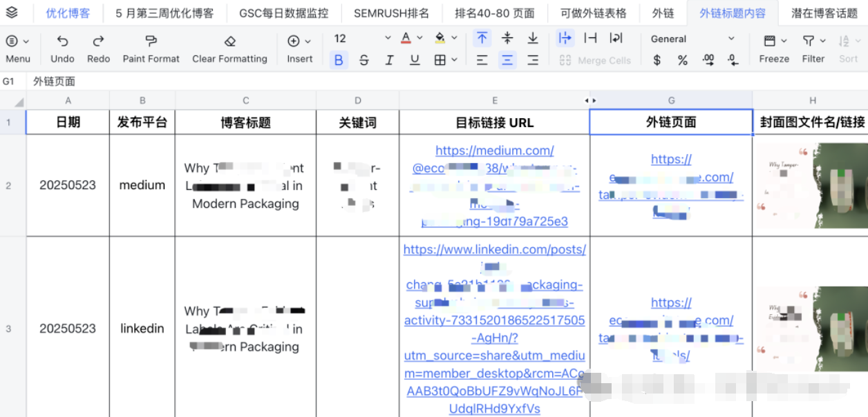Activate the Paint Format tool
This screenshot has height=417, width=868.
[x=151, y=41]
